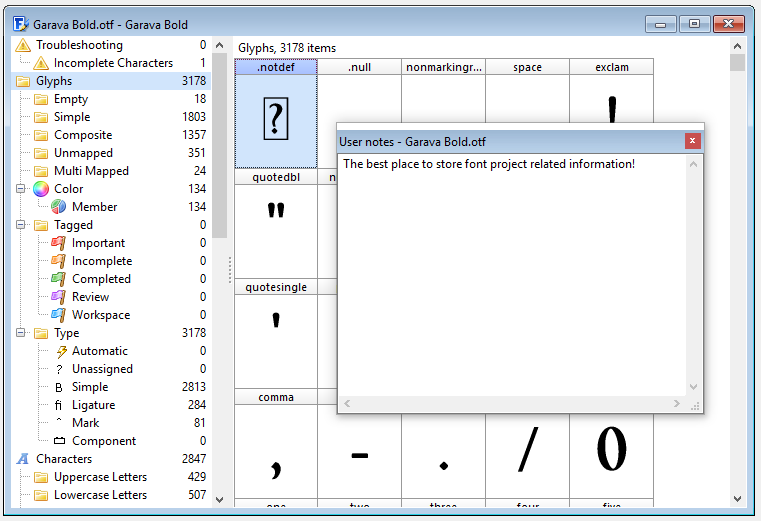Click glyph grid scroll down arrow
This screenshot has height=521, width=761.
[737, 499]
